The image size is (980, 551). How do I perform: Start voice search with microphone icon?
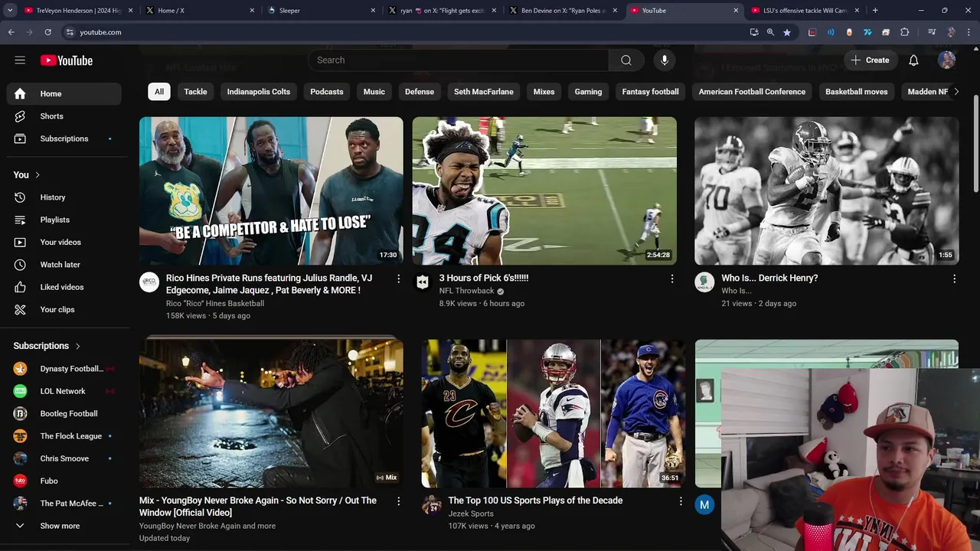664,60
